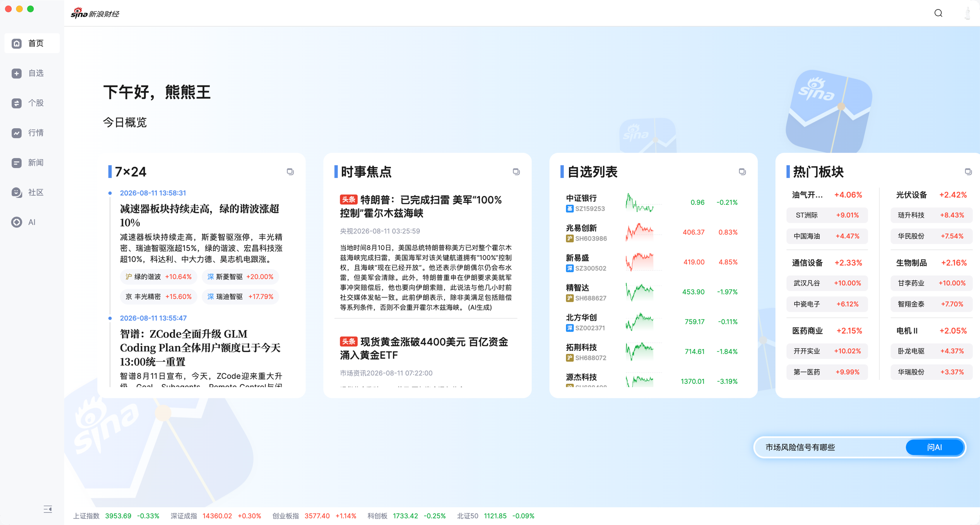
Task: Open the 特朗普：已完成扫雷 headline article
Action: (x=421, y=207)
